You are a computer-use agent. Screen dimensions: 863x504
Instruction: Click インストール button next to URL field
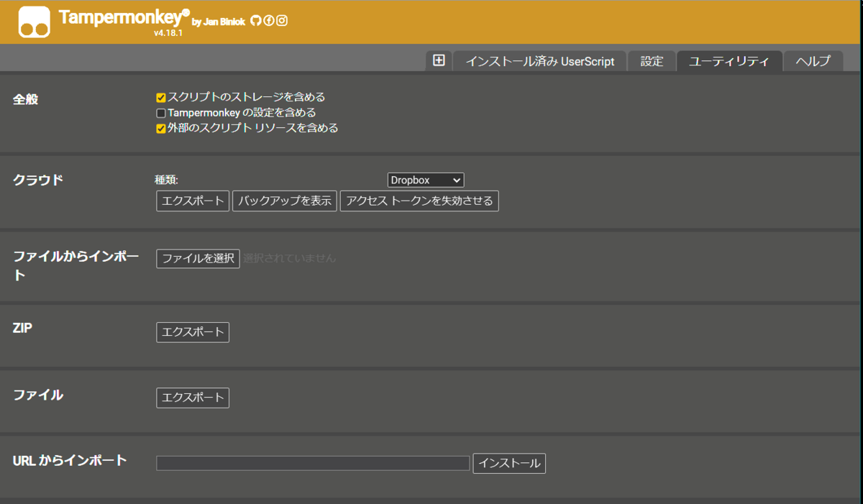(x=509, y=464)
